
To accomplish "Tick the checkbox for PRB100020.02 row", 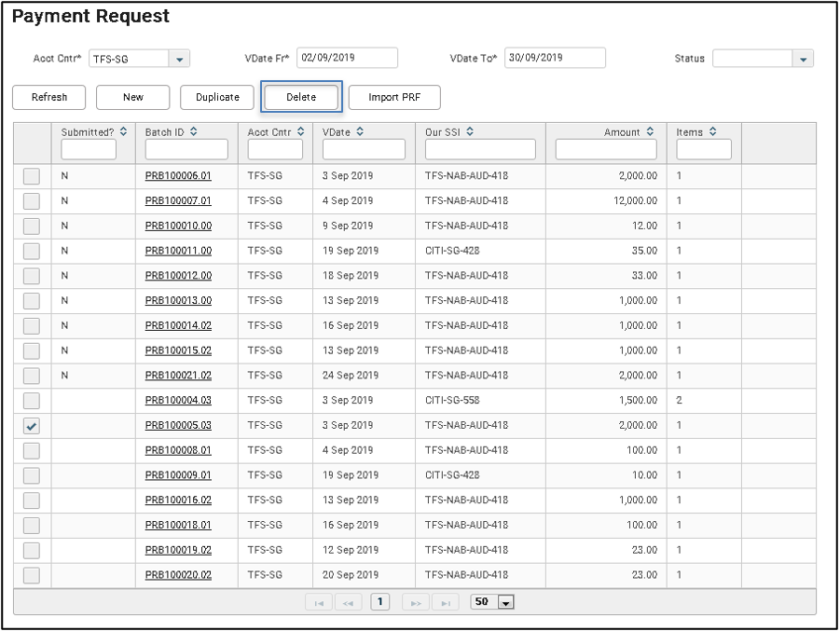I will pos(32,576).
